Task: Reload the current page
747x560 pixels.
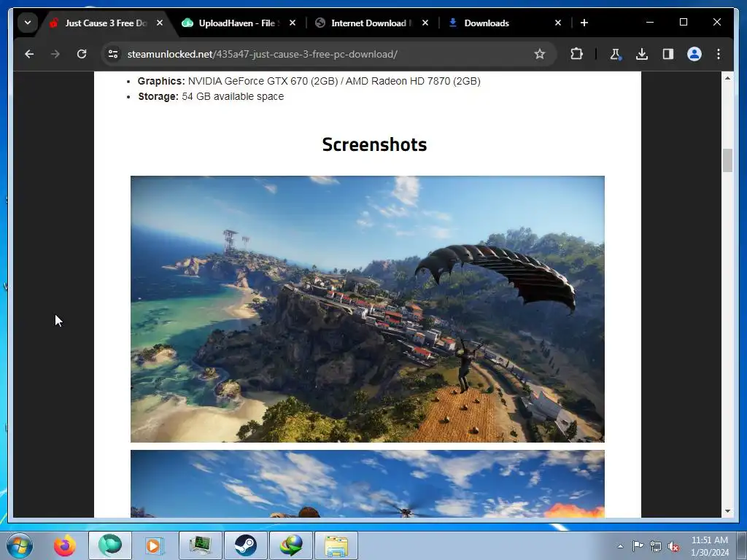Action: pos(82,54)
